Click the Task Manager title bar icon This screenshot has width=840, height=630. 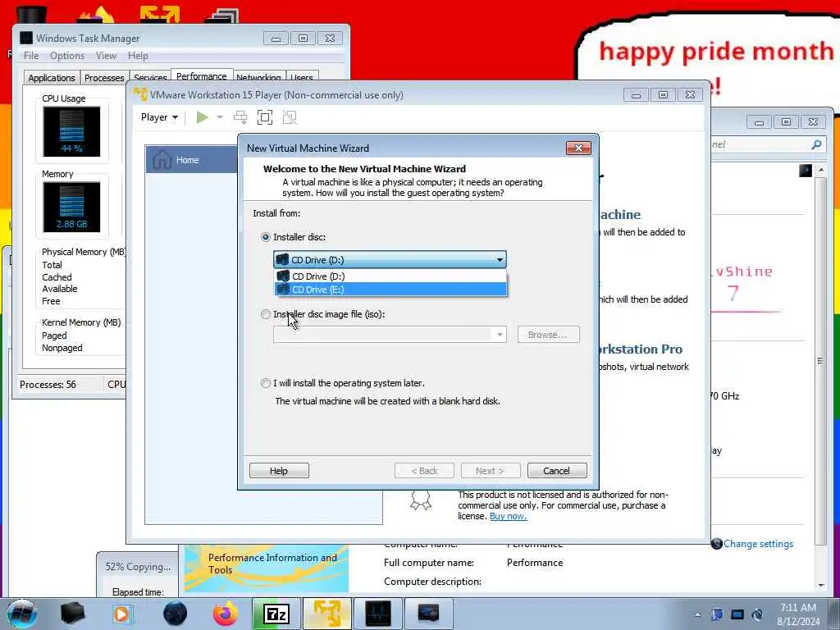(x=26, y=38)
